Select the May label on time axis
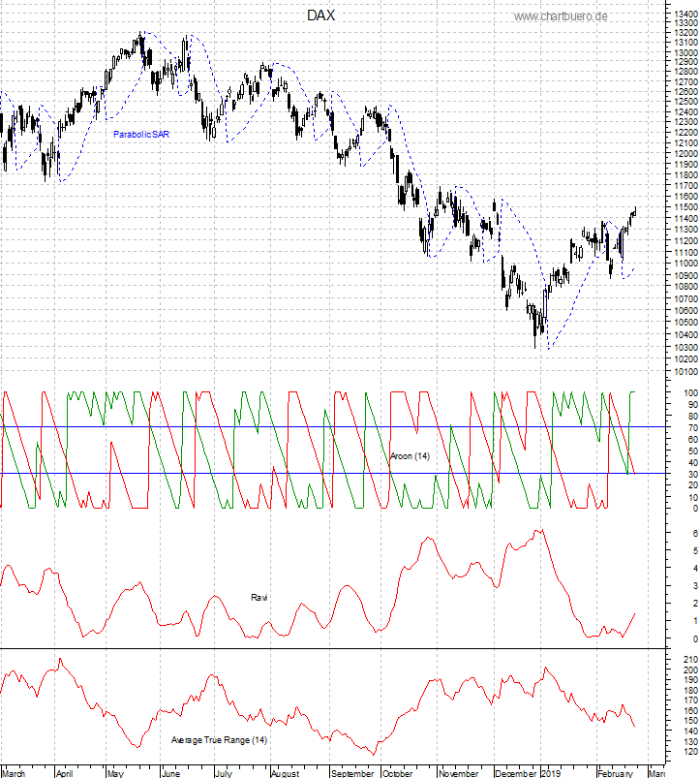The width and height of the screenshot is (700, 778). 115,773
